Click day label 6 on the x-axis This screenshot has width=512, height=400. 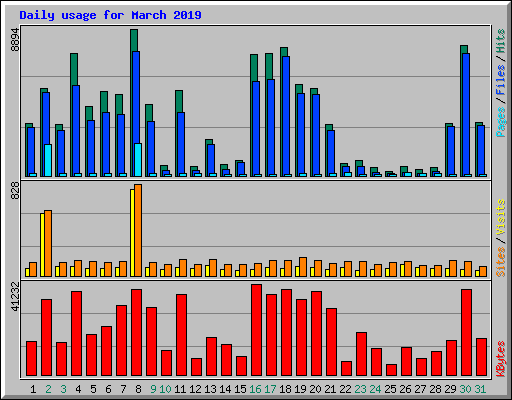pyautogui.click(x=108, y=389)
